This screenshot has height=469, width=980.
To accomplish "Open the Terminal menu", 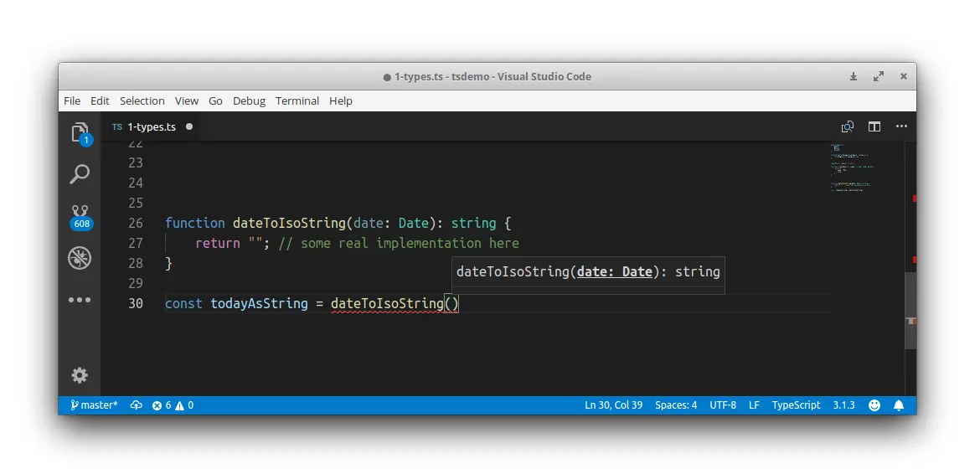I will 297,100.
